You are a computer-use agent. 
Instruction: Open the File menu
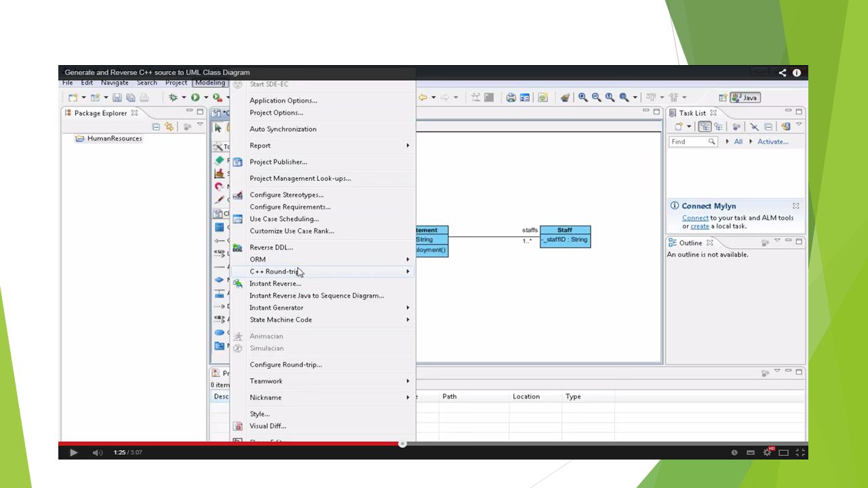click(68, 83)
